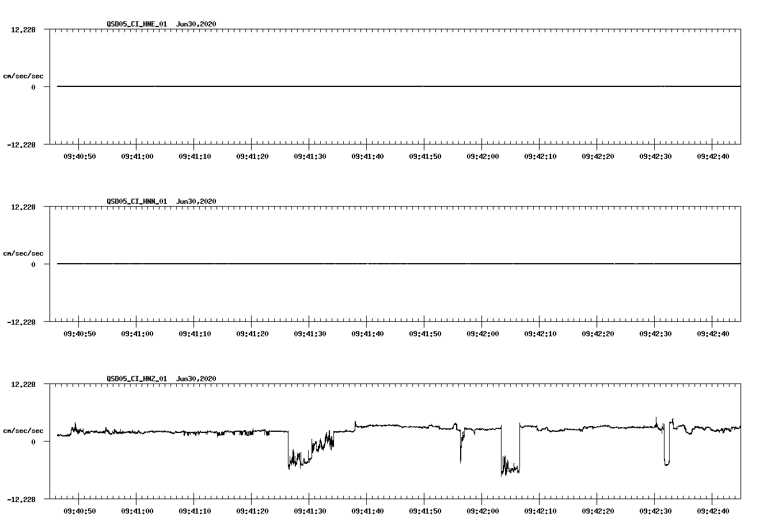The height and width of the screenshot is (532, 782).
Task: Click 09:40:50 time label under HNE plot
Action: point(79,157)
